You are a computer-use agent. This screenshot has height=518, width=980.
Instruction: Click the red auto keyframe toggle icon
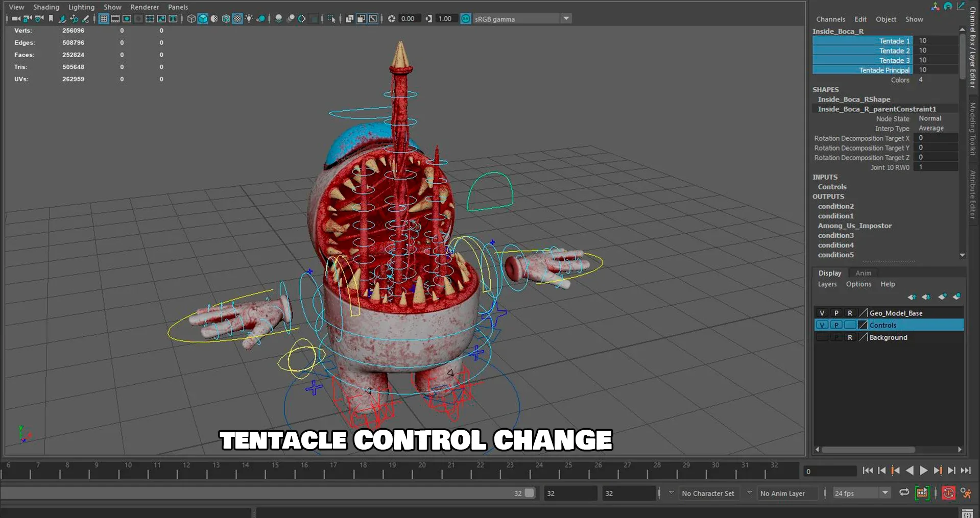click(948, 493)
